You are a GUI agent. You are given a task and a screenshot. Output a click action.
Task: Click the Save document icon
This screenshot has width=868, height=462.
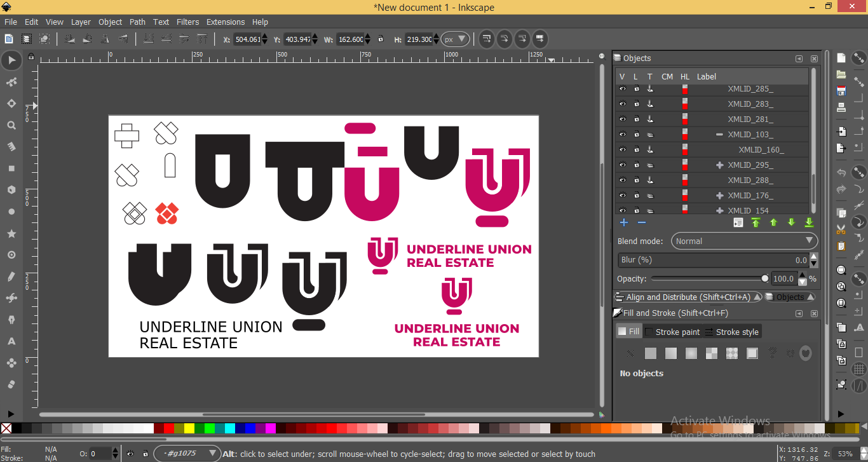[x=841, y=91]
